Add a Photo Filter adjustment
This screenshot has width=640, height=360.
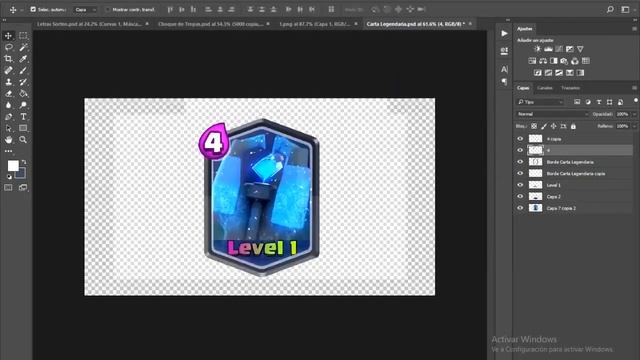tap(564, 61)
